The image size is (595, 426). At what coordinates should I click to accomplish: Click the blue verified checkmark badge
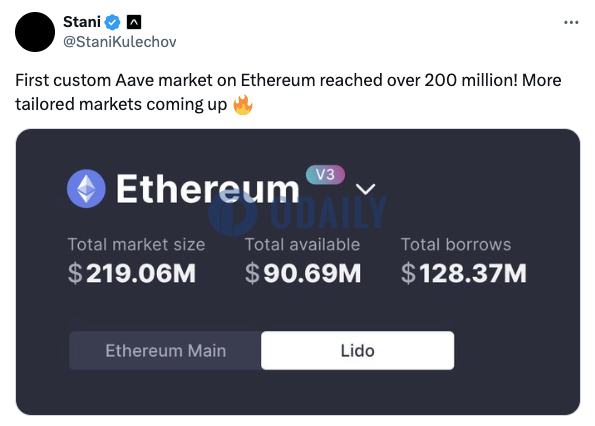coord(112,22)
